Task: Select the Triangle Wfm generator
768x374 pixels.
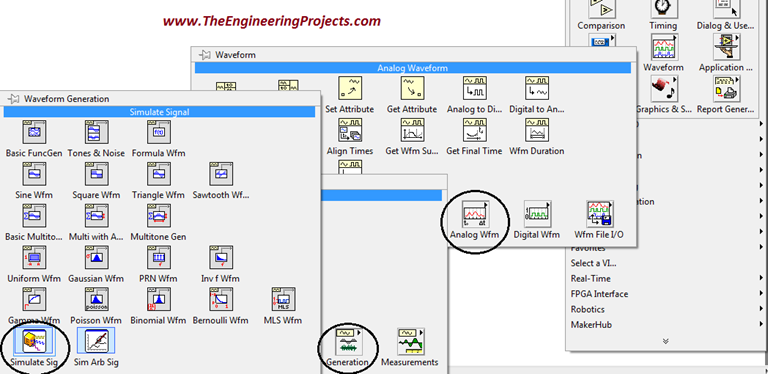Action: [x=159, y=174]
